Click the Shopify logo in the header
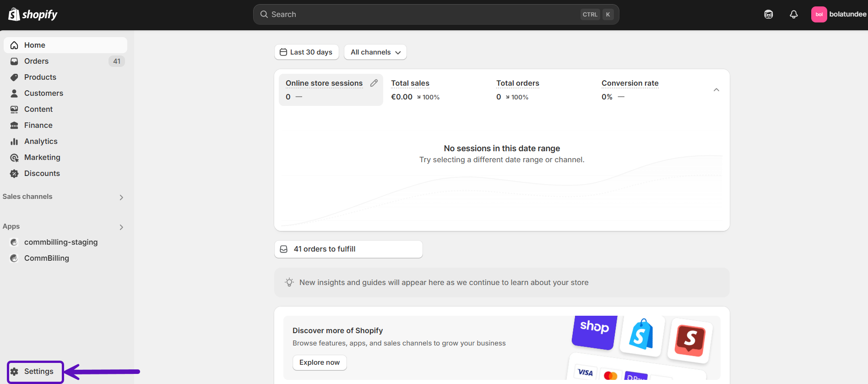This screenshot has height=384, width=868. [x=33, y=15]
